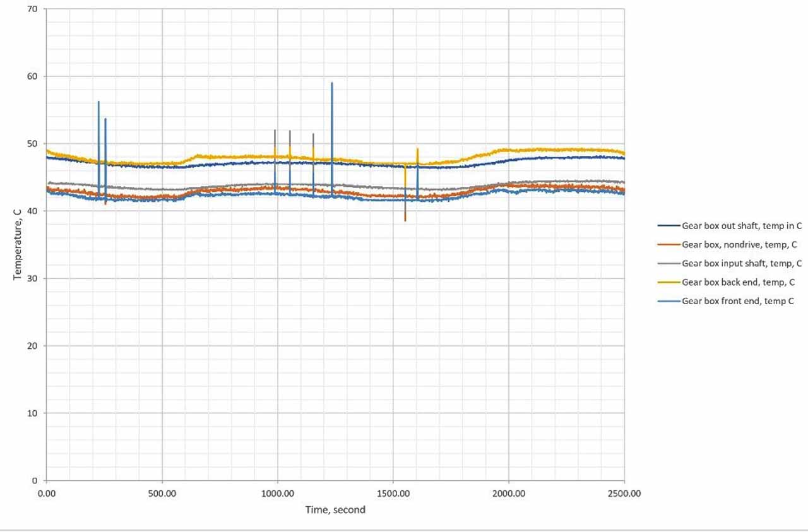Click the 30 label on the temperature axis
This screenshot has height=532, width=808.
[x=33, y=278]
